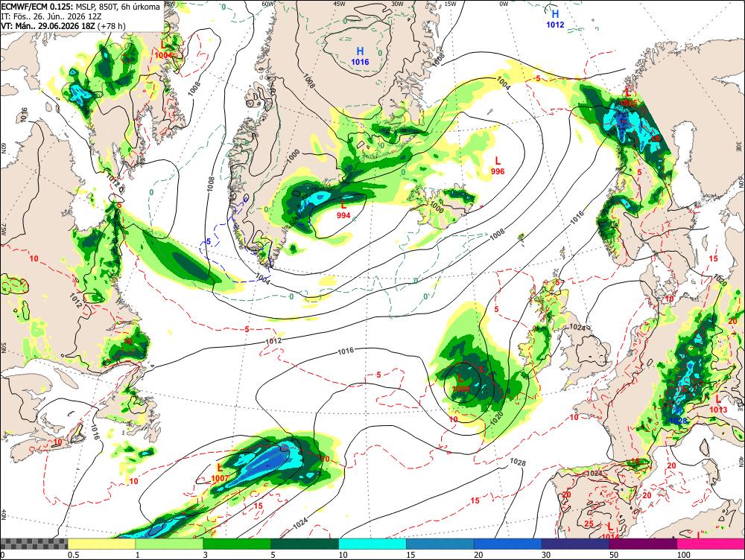Screen dimensions: 745x560
Task: Click the dark green 5 mm legend swatch
Action: tap(305, 544)
